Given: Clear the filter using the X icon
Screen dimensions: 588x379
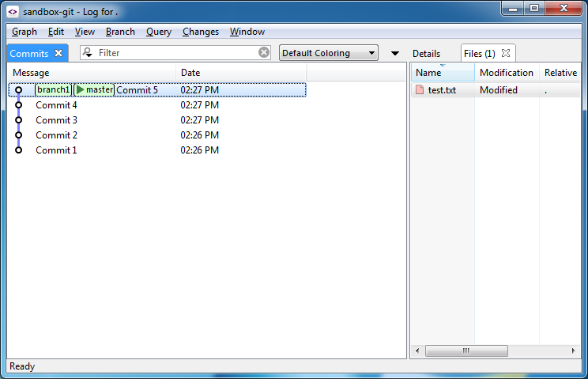Looking at the screenshot, I should point(264,53).
